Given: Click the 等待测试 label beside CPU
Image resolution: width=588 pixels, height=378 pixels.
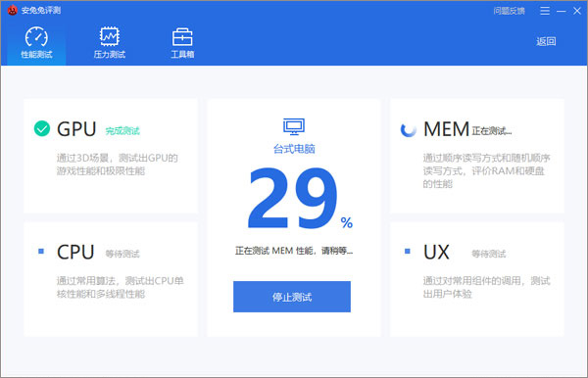Looking at the screenshot, I should click(122, 254).
